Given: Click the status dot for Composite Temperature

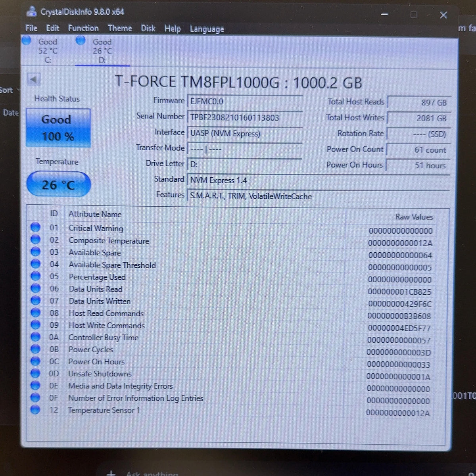Looking at the screenshot, I should [x=36, y=239].
